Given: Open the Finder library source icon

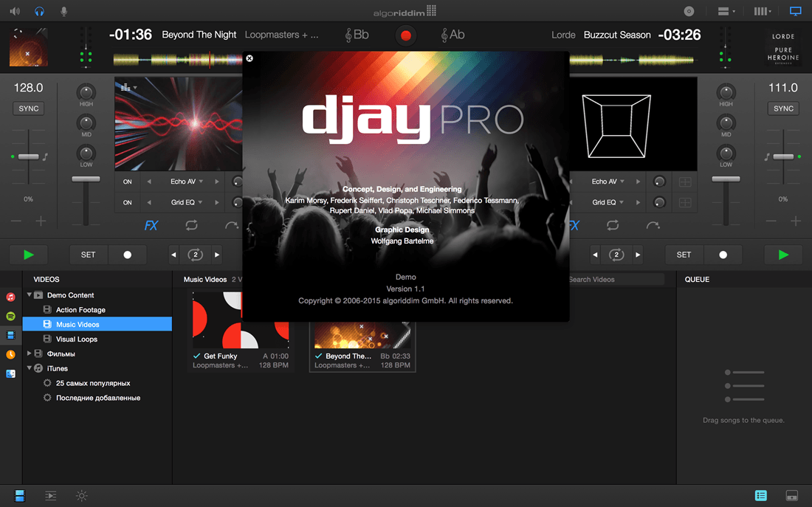Looking at the screenshot, I should coord(10,373).
